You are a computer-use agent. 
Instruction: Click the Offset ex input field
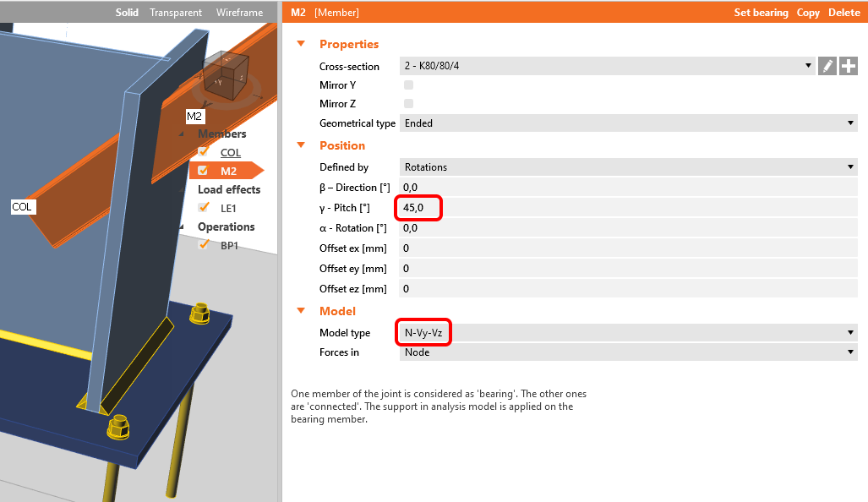point(628,248)
